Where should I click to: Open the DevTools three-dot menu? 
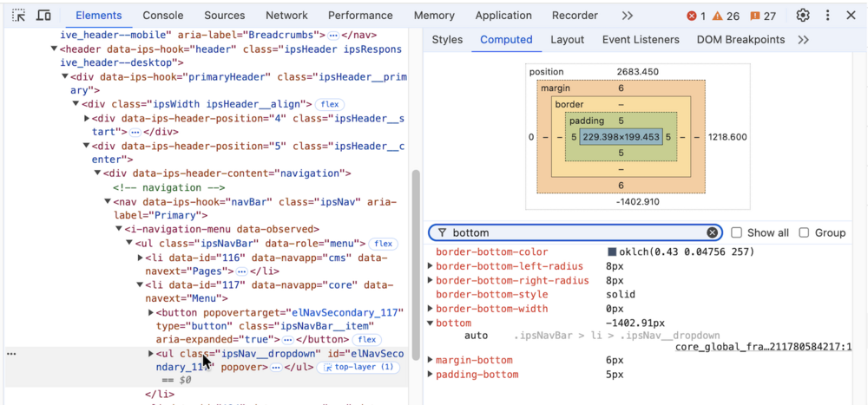tap(827, 16)
